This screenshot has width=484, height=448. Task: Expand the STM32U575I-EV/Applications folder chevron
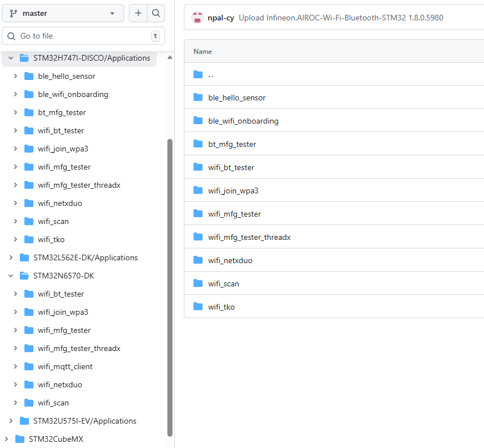click(10, 421)
